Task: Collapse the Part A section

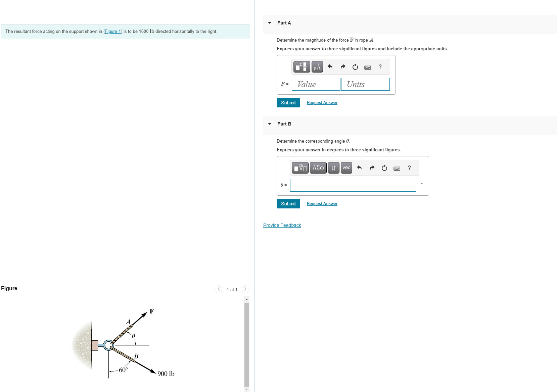Action: (x=270, y=23)
